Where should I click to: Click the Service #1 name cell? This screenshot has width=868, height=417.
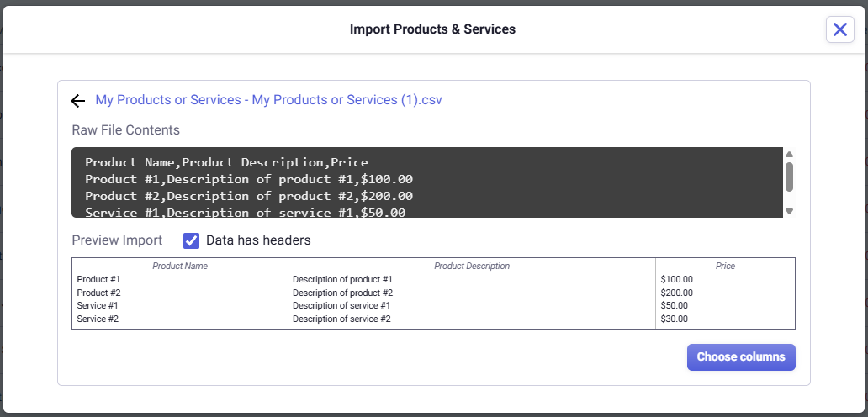(x=98, y=306)
